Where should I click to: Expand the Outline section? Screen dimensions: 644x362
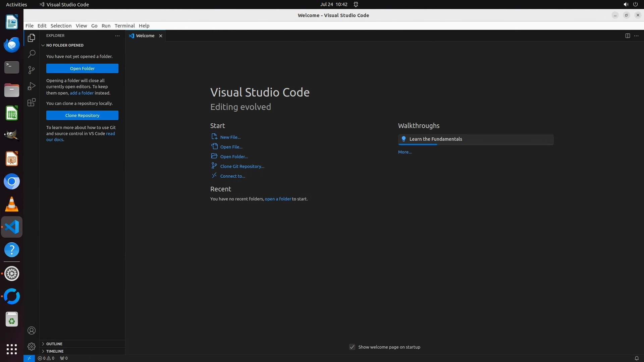point(54,344)
